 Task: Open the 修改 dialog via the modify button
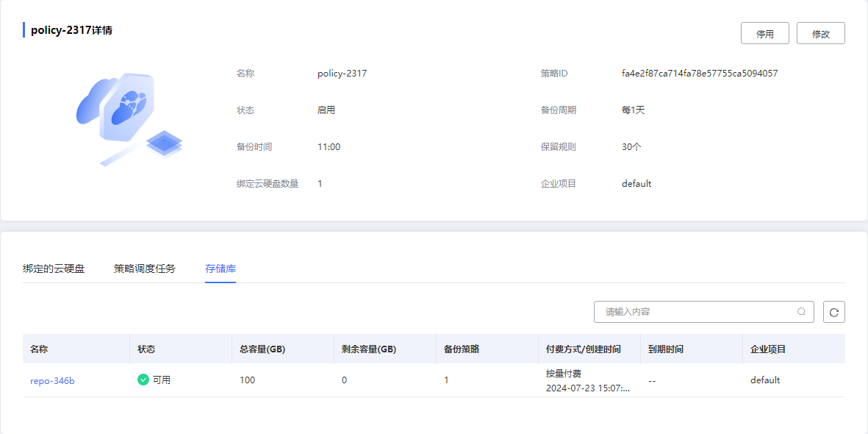point(820,32)
